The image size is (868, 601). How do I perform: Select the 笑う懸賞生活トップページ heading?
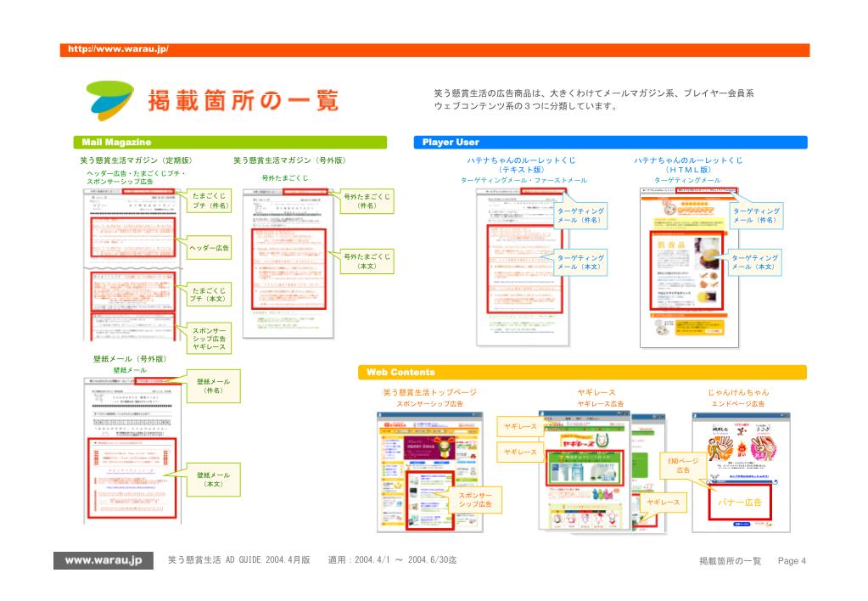(430, 392)
